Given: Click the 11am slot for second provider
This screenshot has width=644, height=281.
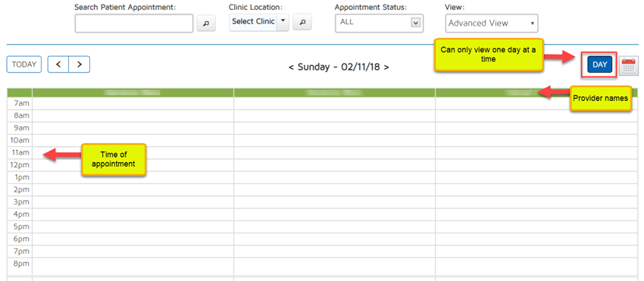Looking at the screenshot, I should click(334, 153).
